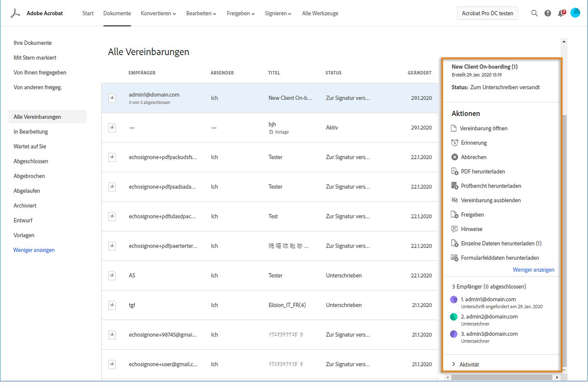Open the Konvertieren dropdown menu
This screenshot has height=392, width=588.
158,13
